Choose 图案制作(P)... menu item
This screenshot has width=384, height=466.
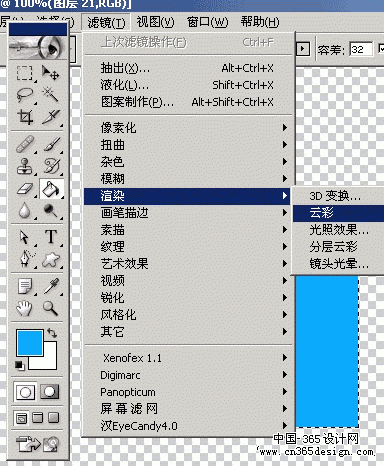click(x=187, y=102)
